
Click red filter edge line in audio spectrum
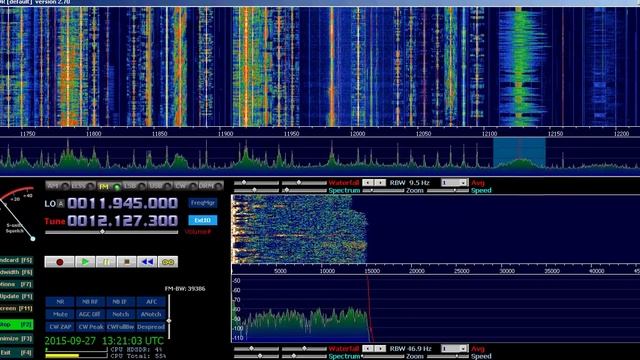[369, 309]
